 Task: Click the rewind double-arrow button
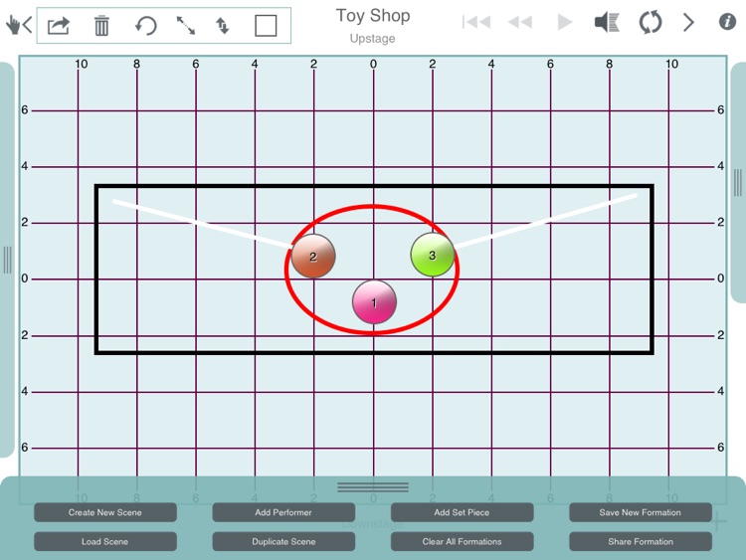(x=520, y=22)
